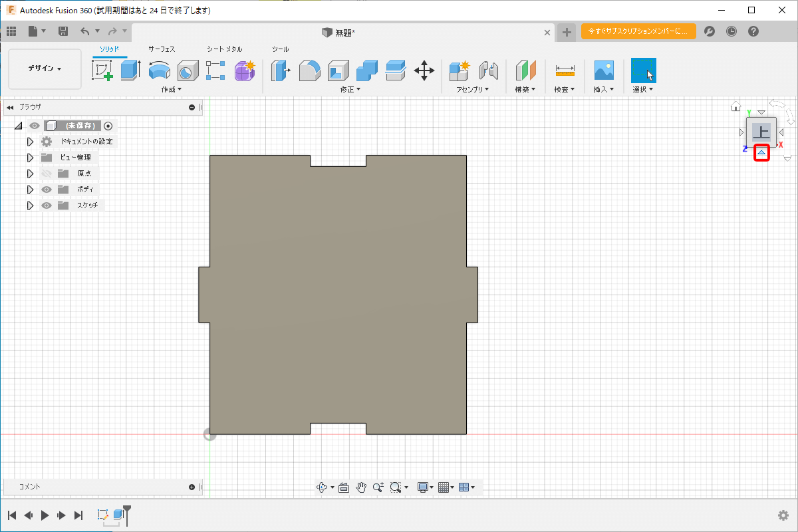The image size is (798, 532).
Task: Select the Shell tool
Action: [338, 70]
